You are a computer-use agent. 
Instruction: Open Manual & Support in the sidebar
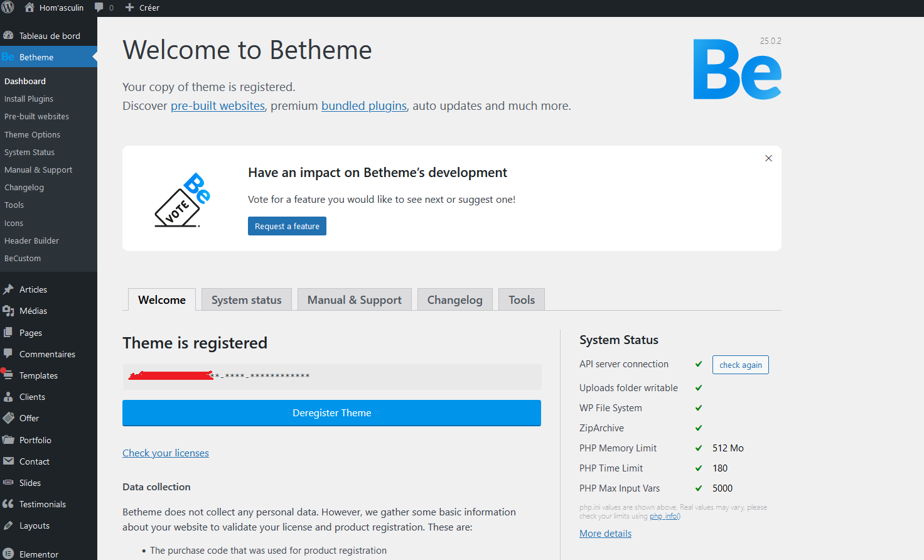point(38,170)
